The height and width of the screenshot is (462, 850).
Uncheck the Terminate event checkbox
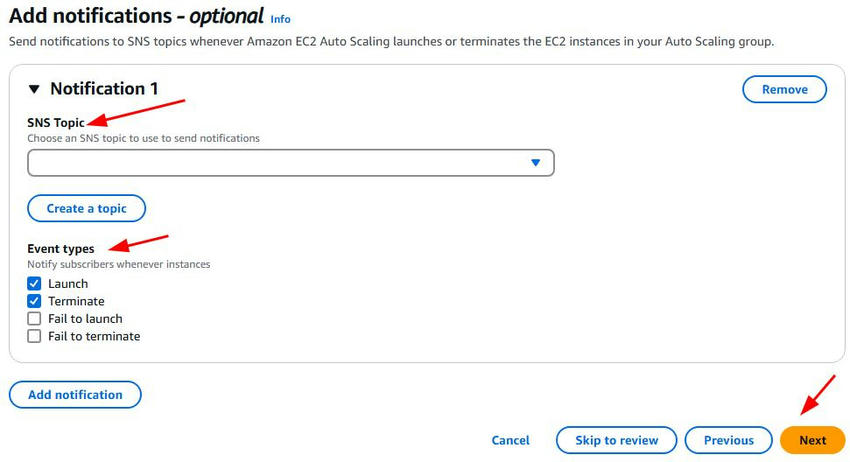click(34, 301)
